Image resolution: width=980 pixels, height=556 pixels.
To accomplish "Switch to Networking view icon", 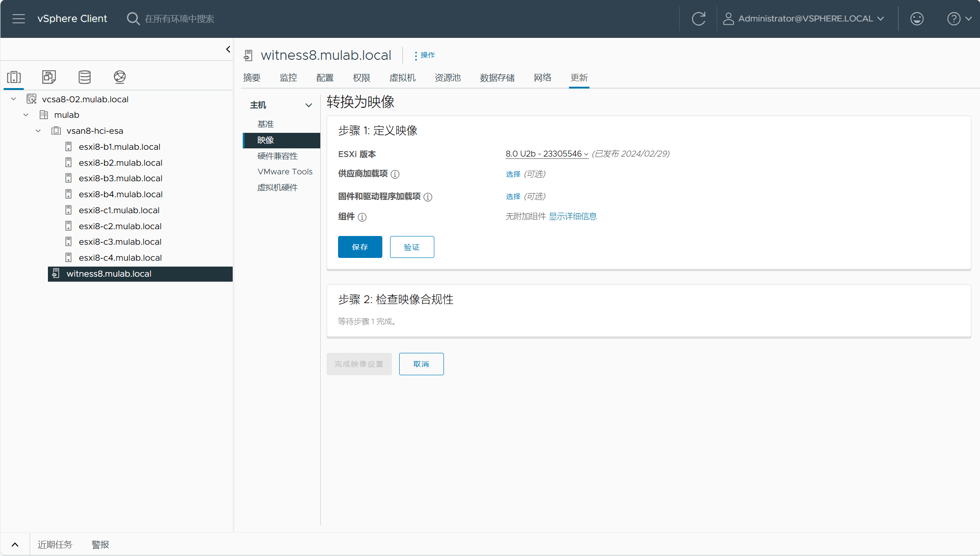I will (x=120, y=77).
